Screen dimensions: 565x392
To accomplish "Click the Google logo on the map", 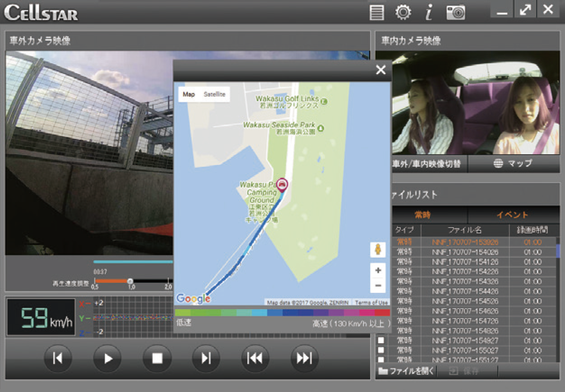I will (x=193, y=299).
